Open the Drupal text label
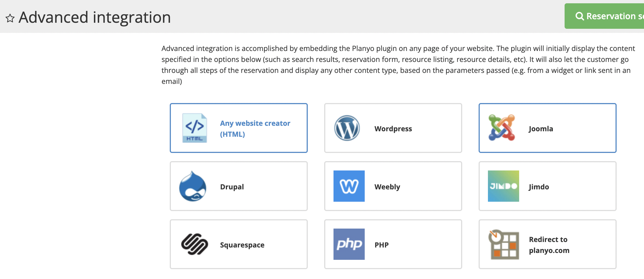The image size is (644, 279). click(232, 187)
